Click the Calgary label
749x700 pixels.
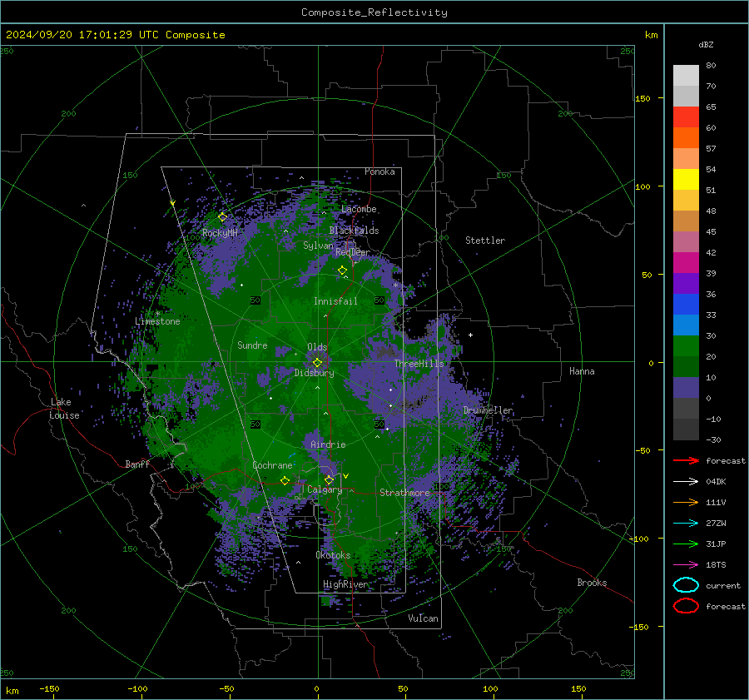[325, 489]
